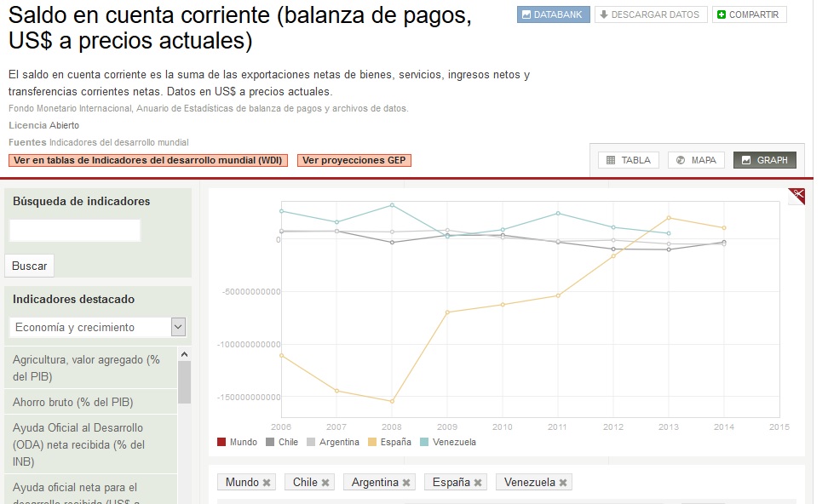Switch to the Mapa view tab
The width and height of the screenshot is (828, 504).
pyautogui.click(x=696, y=160)
